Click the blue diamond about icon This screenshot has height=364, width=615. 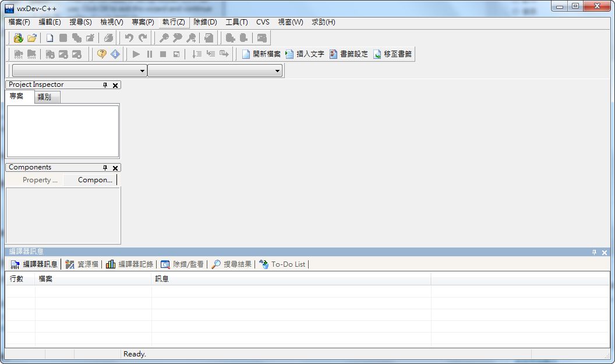[115, 54]
